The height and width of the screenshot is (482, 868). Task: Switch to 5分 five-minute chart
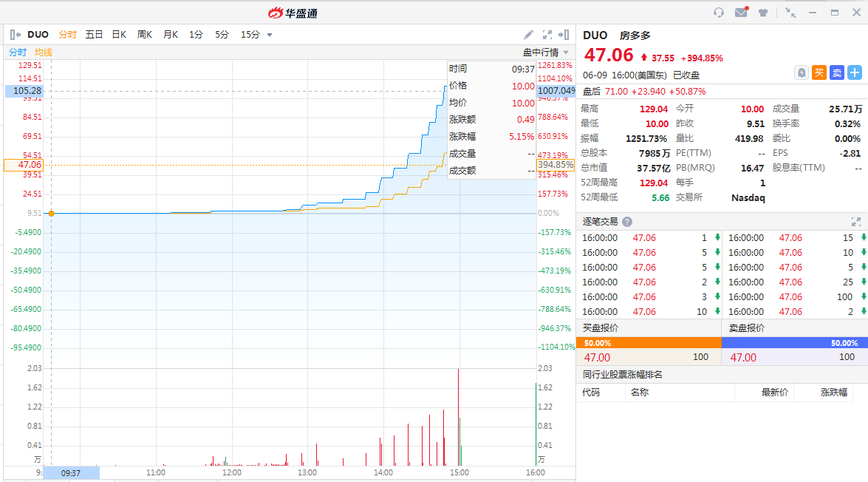[222, 34]
